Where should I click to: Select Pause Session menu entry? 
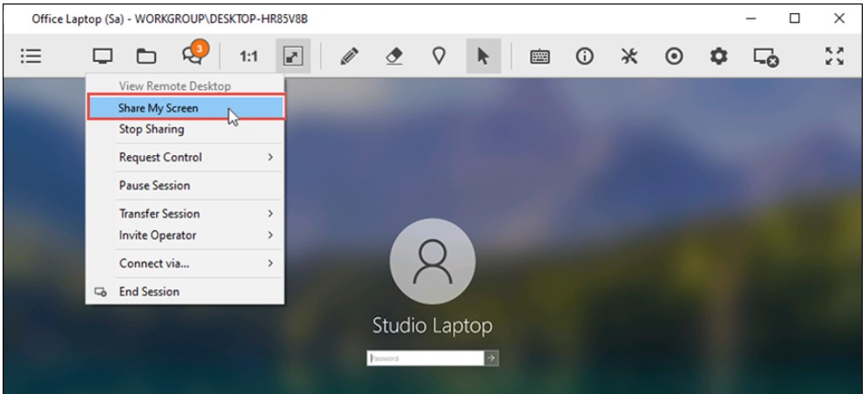coord(186,186)
